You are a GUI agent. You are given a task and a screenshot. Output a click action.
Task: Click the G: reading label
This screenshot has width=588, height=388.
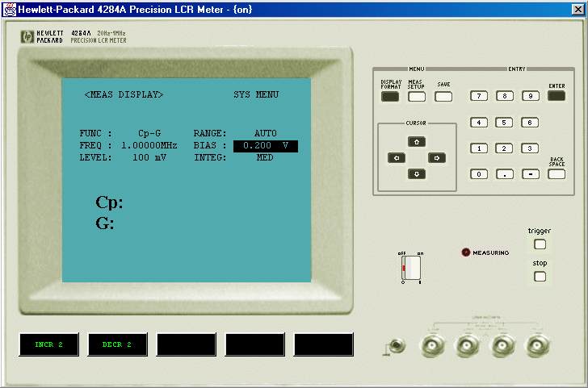105,223
